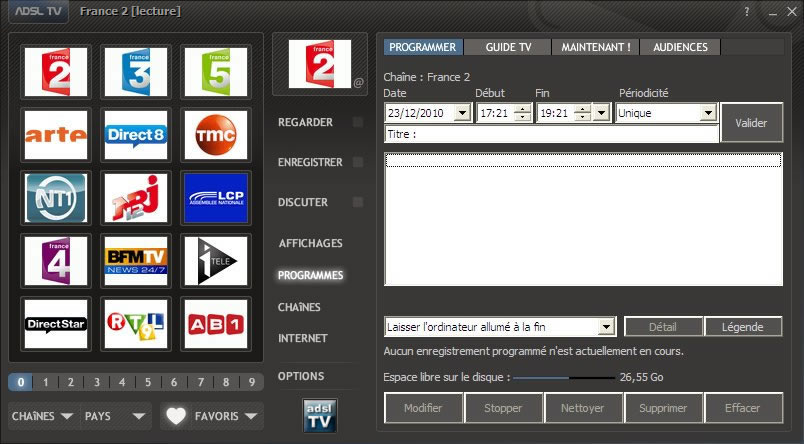The height and width of the screenshot is (444, 804).
Task: Open the i>Télé channel
Action: (x=216, y=261)
